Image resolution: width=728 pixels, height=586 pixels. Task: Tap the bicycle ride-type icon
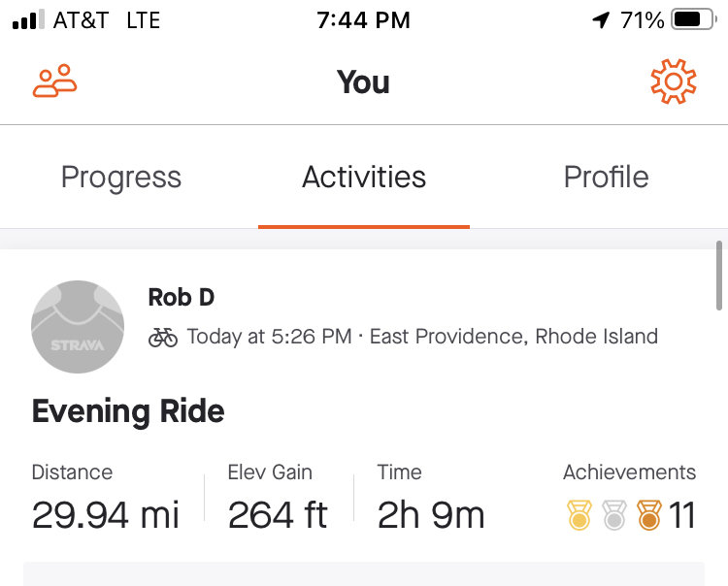point(163,338)
